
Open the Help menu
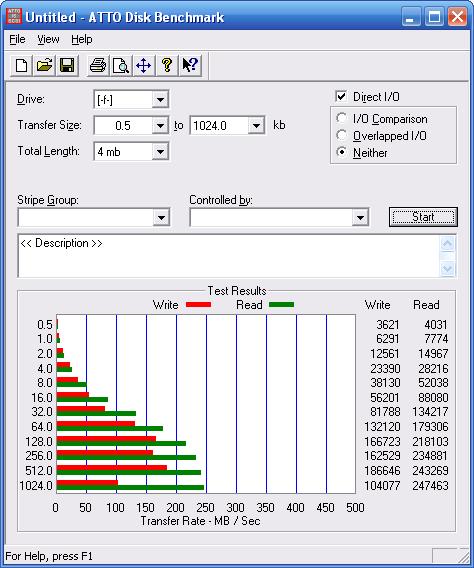click(81, 39)
